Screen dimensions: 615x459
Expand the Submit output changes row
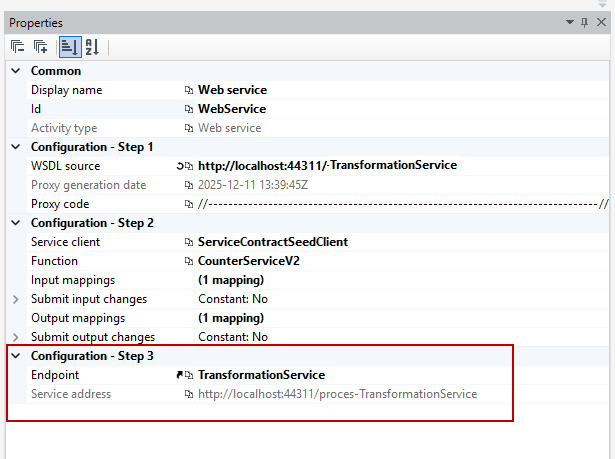pos(16,337)
